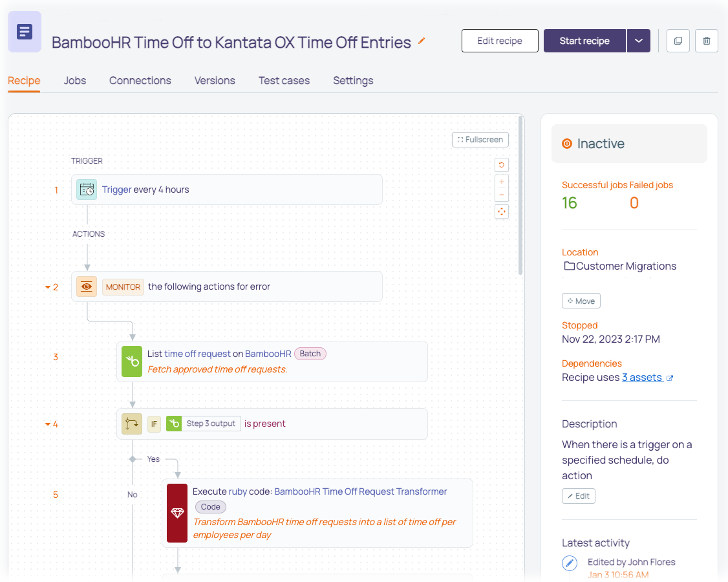Click the IF label in step 4
This screenshot has height=582, width=728.
coord(154,424)
